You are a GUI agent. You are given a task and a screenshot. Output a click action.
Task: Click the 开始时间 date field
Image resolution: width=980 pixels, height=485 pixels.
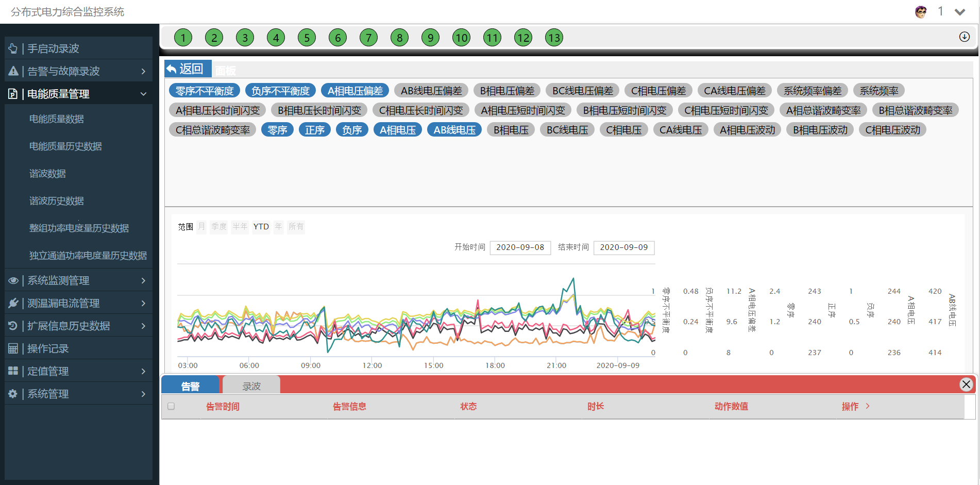pyautogui.click(x=520, y=247)
